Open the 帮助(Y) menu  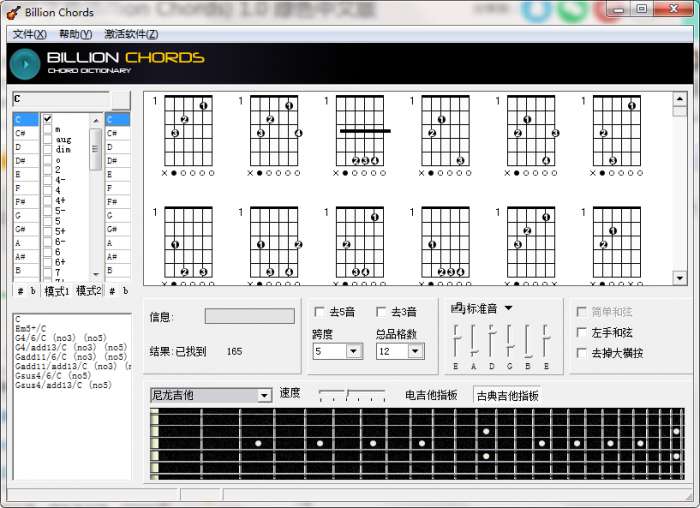click(75, 34)
